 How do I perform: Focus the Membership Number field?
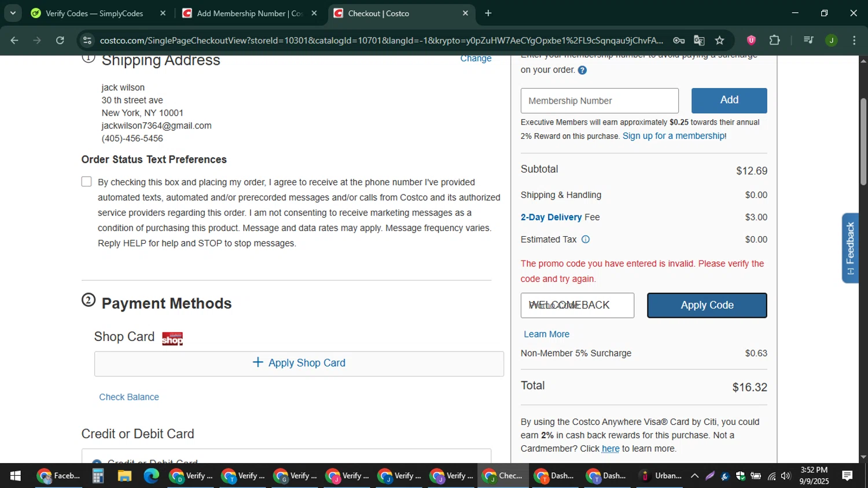599,101
